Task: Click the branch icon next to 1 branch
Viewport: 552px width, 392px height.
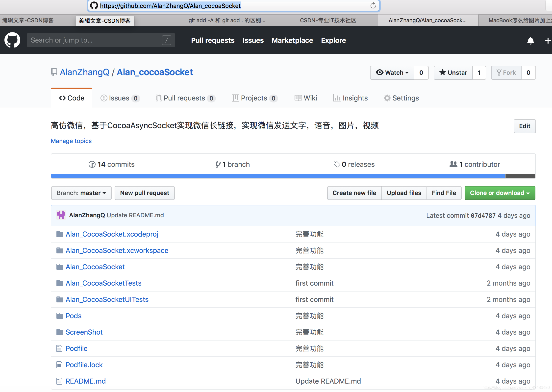Action: [218, 164]
